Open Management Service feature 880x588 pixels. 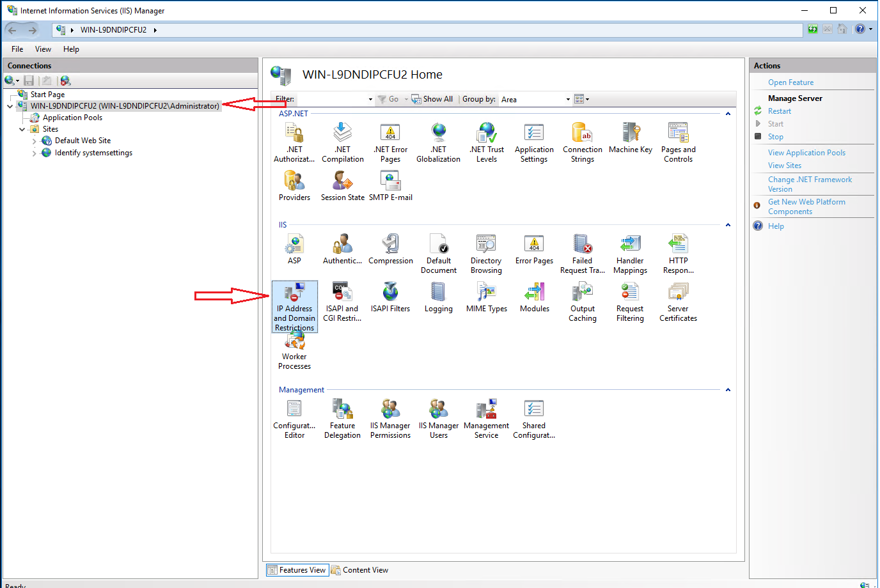click(487, 419)
